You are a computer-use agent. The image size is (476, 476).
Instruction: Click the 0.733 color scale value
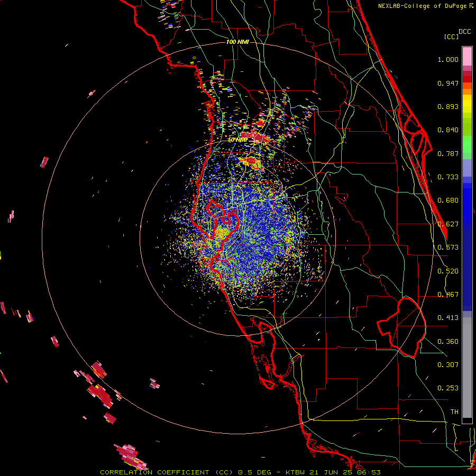click(x=448, y=177)
